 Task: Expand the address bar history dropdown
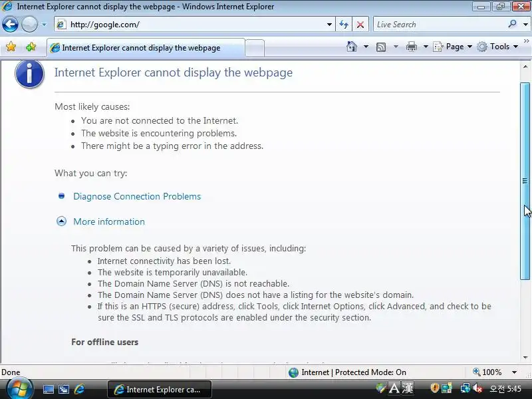coord(329,25)
